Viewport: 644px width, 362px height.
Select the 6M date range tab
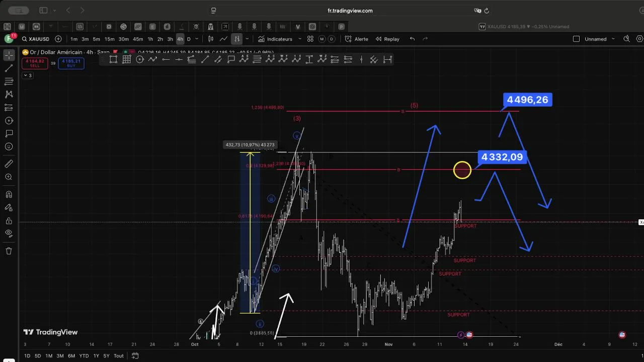(x=71, y=356)
